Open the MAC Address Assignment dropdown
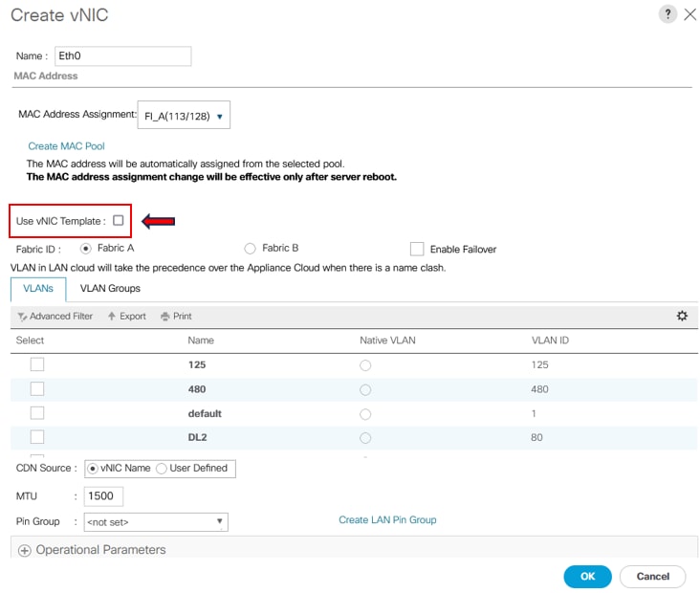700x593 pixels. tap(184, 115)
